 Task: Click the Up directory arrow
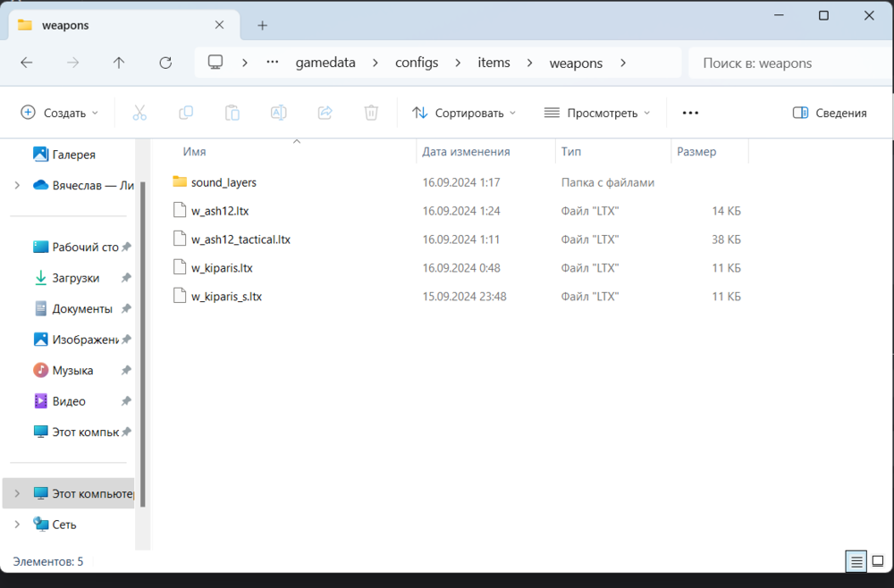click(x=119, y=63)
